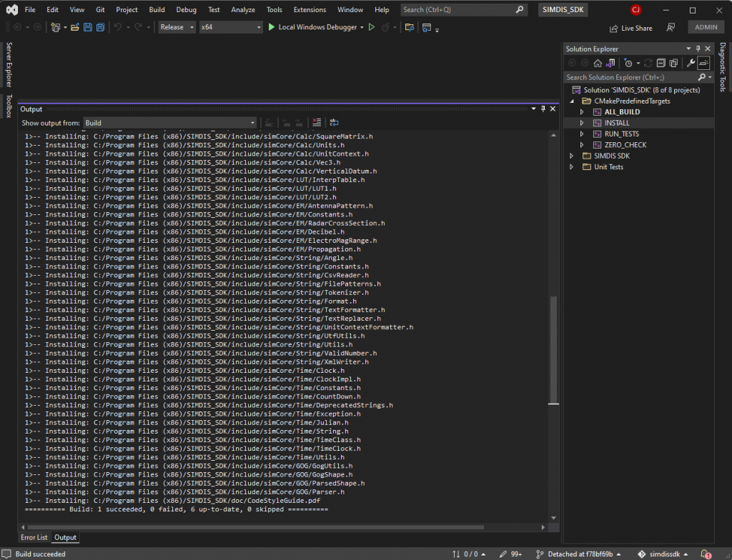Click the Output vertical scrollbar thumb
This screenshot has width=732, height=560.
(554, 350)
